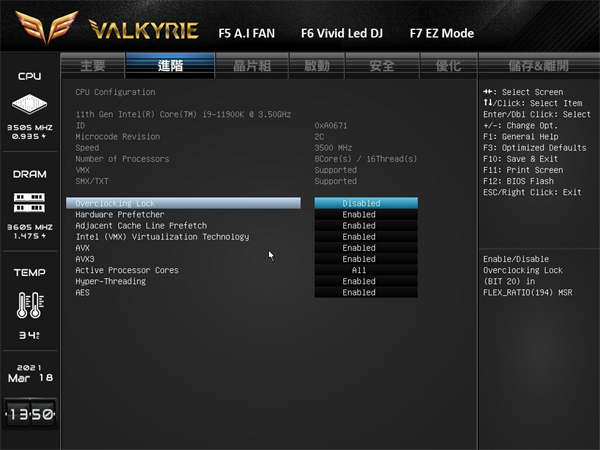Click the DRAM memory modules icon
The height and width of the screenshot is (450, 600).
click(x=29, y=202)
